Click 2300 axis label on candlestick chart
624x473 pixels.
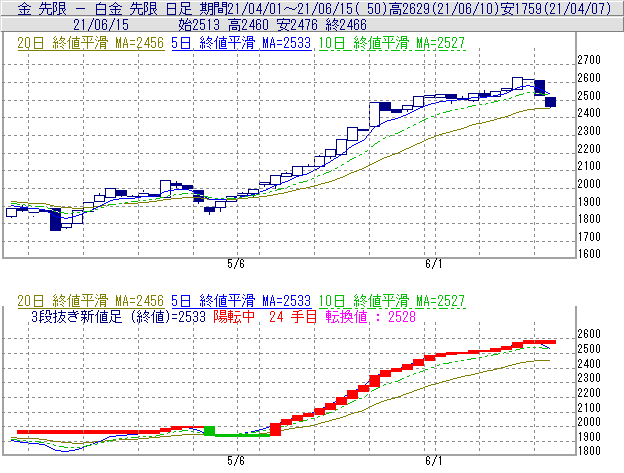(x=589, y=130)
